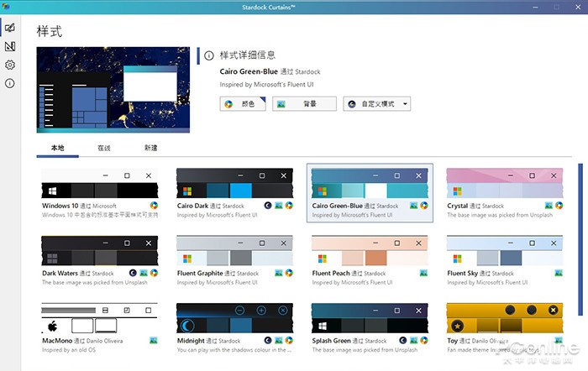Click the 'Cairo Green-Blue' title in details
The width and height of the screenshot is (588, 371).
click(249, 71)
